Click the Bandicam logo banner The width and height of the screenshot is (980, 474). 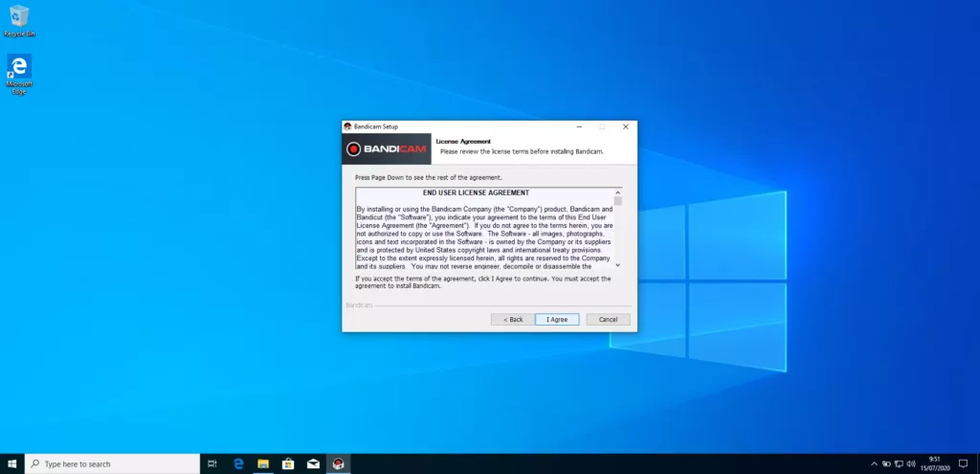(x=388, y=148)
